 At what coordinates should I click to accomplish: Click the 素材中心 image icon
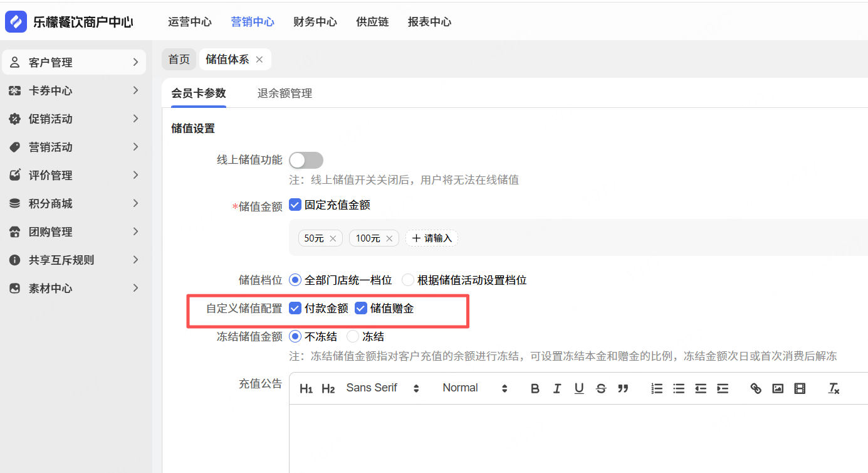(x=14, y=288)
